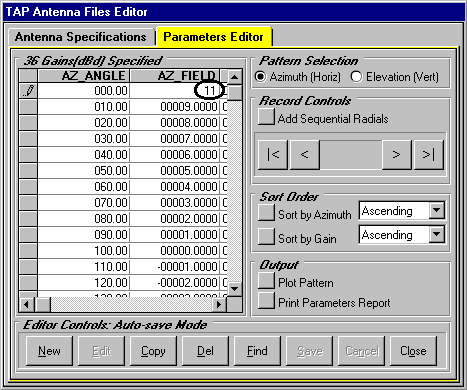Screen dimensions: 467x390
Task: Click the Sort by Gain button
Action: [266, 236]
